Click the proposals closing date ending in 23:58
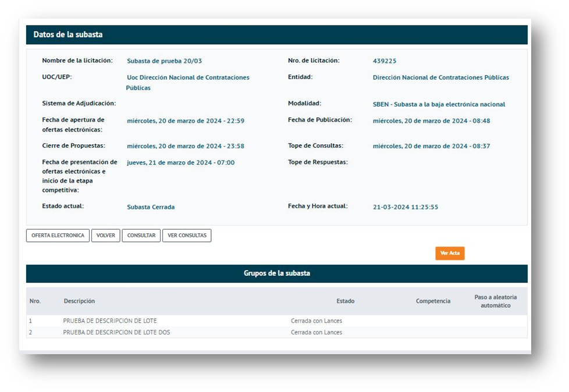 pyautogui.click(x=186, y=146)
